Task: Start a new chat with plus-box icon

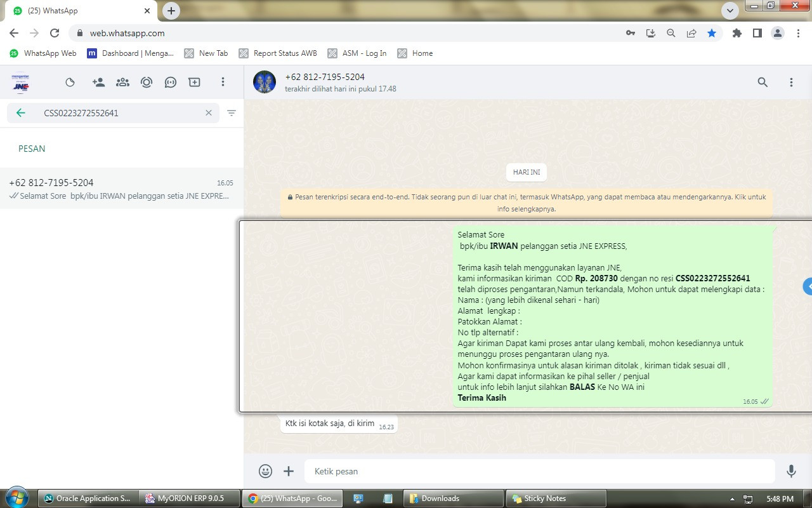Action: point(194,82)
